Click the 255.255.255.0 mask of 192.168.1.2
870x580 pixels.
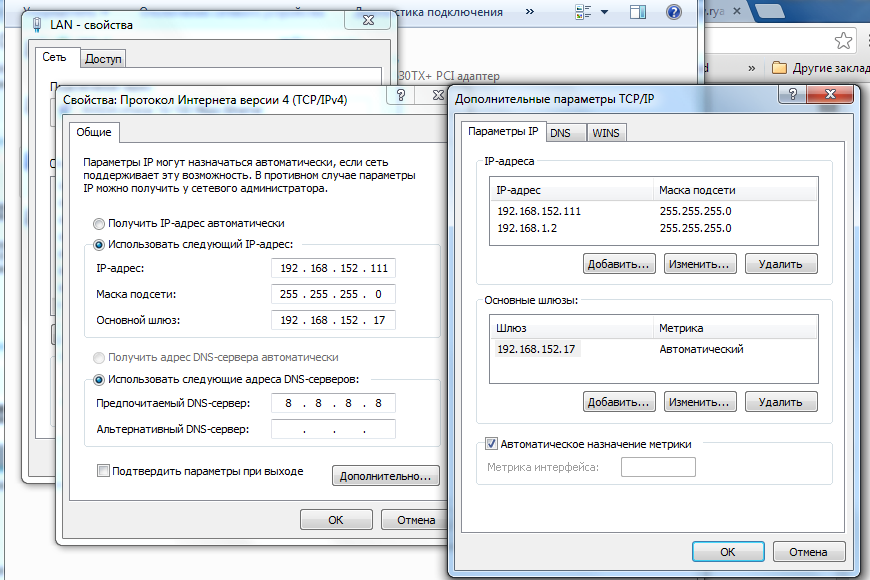pyautogui.click(x=695, y=228)
